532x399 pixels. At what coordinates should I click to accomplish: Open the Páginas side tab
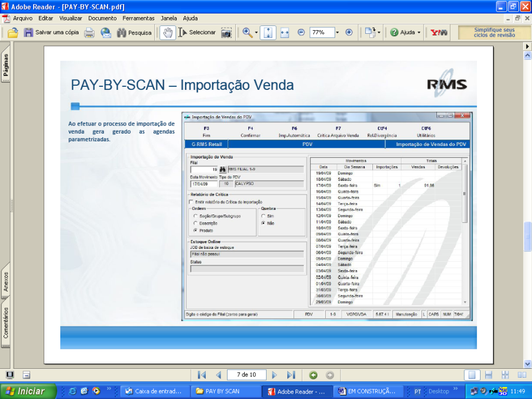(x=6, y=65)
